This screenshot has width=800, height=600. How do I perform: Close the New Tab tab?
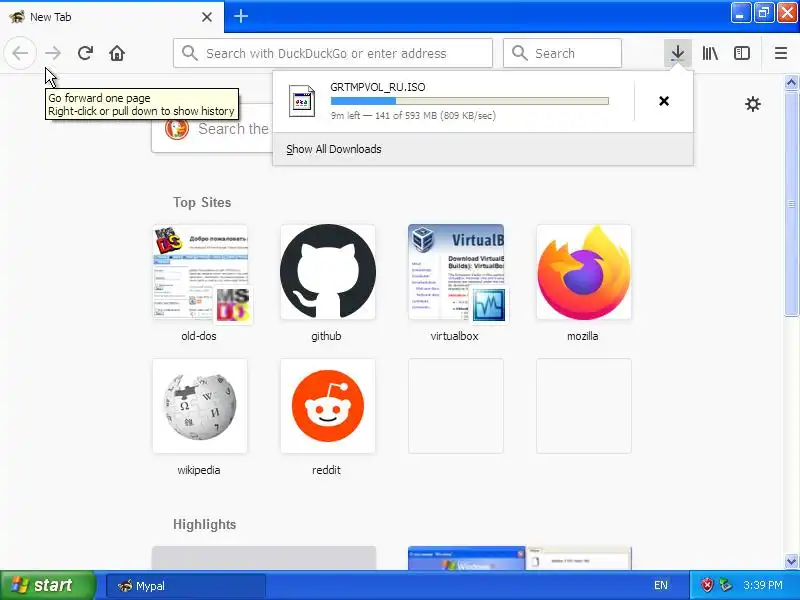click(x=207, y=17)
